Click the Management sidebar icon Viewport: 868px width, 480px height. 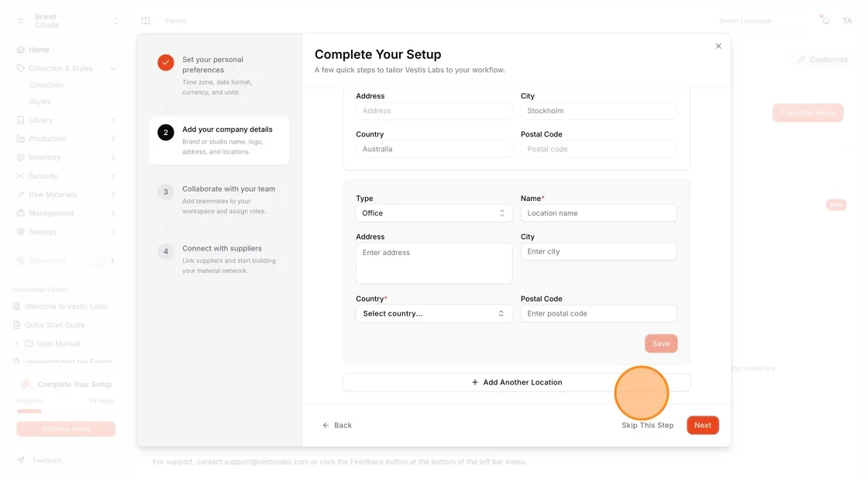coord(20,213)
